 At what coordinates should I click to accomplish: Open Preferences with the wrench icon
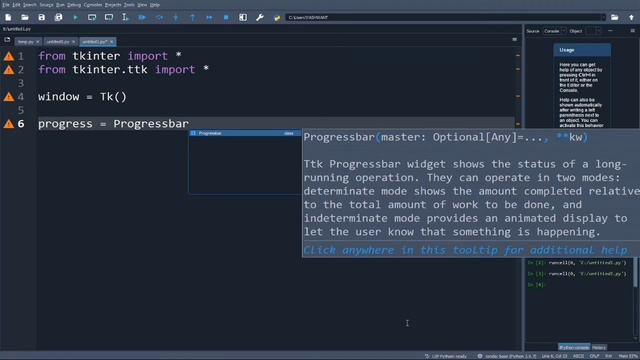pos(260,18)
